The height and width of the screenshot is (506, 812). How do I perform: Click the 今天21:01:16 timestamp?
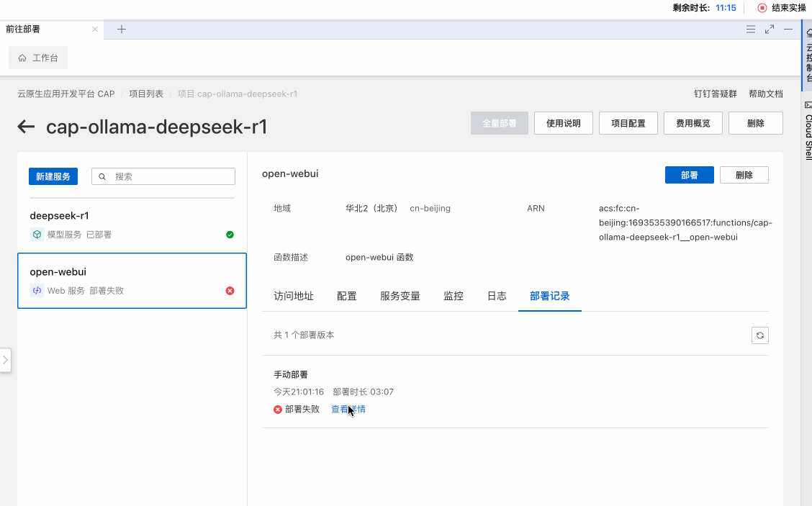pyautogui.click(x=299, y=392)
